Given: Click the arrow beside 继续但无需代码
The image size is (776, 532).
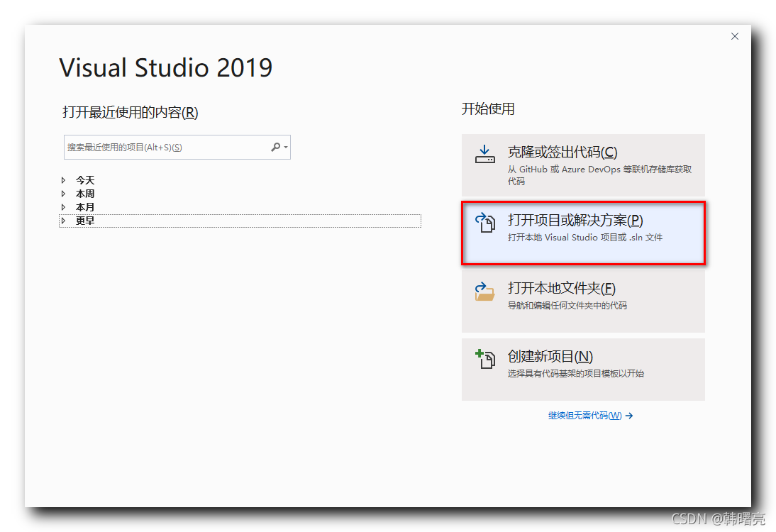Looking at the screenshot, I should 629,416.
